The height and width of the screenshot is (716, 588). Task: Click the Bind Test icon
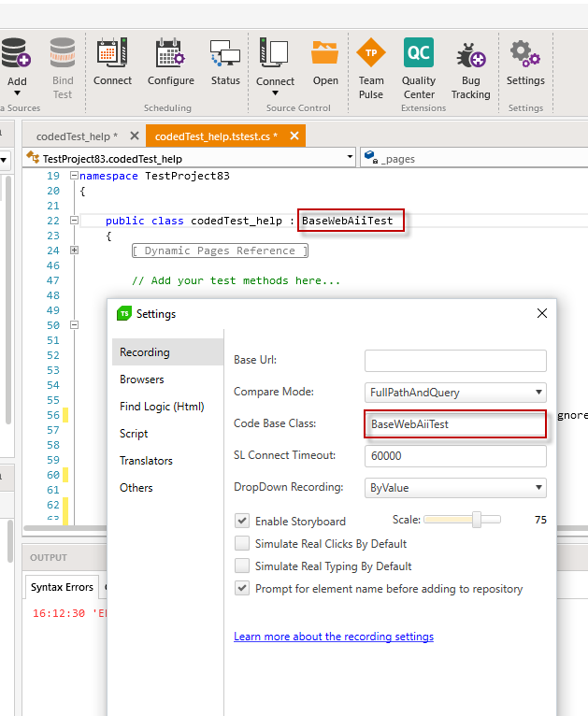point(63,53)
